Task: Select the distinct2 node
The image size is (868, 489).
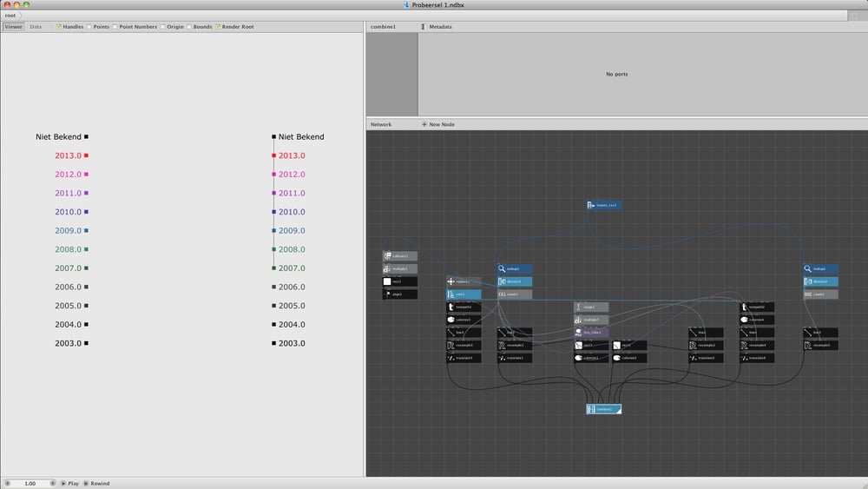Action: [x=820, y=281]
